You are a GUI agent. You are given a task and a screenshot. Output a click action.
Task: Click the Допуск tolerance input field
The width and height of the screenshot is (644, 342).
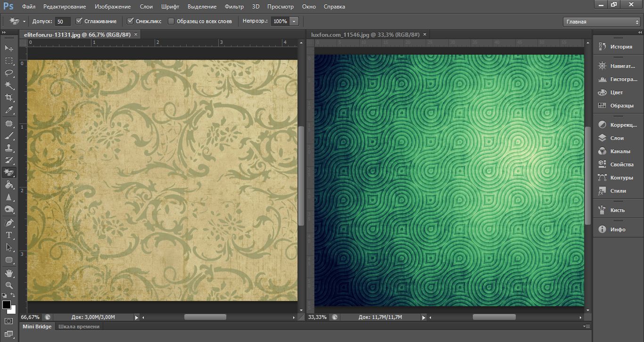pyautogui.click(x=62, y=21)
